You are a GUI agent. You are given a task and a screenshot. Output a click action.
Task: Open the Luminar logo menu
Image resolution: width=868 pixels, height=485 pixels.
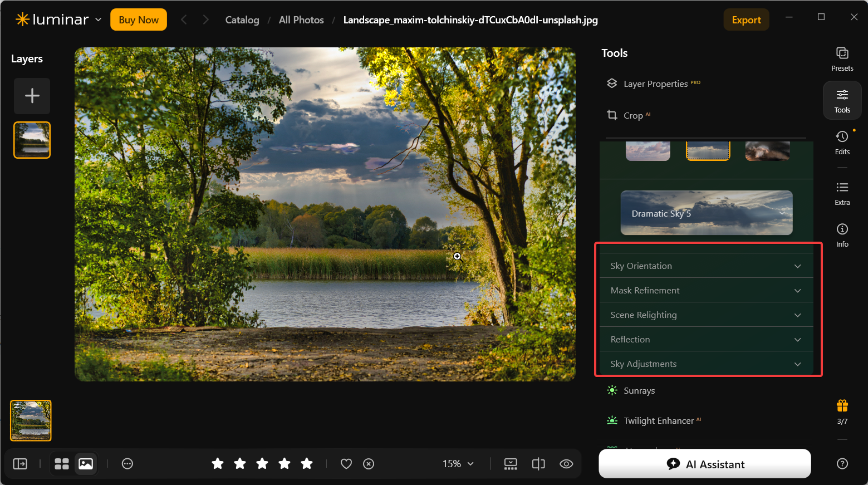point(58,19)
